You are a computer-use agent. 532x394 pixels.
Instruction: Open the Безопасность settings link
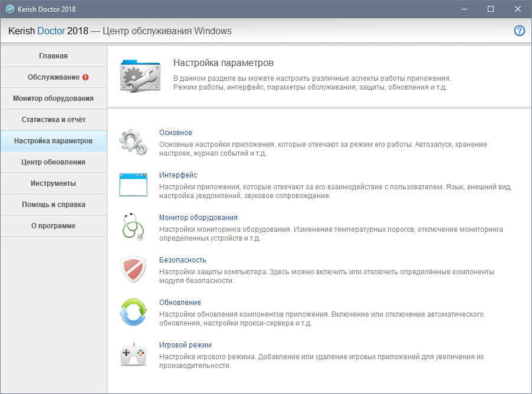tap(182, 260)
